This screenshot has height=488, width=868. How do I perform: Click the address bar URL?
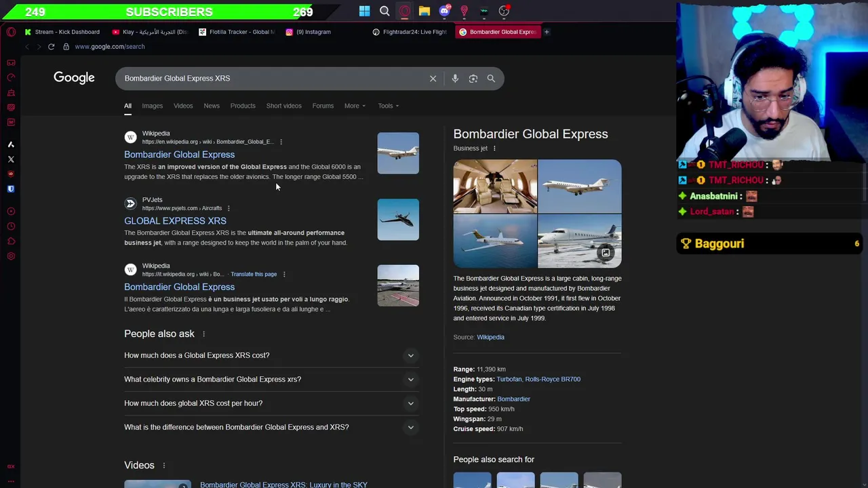point(109,47)
